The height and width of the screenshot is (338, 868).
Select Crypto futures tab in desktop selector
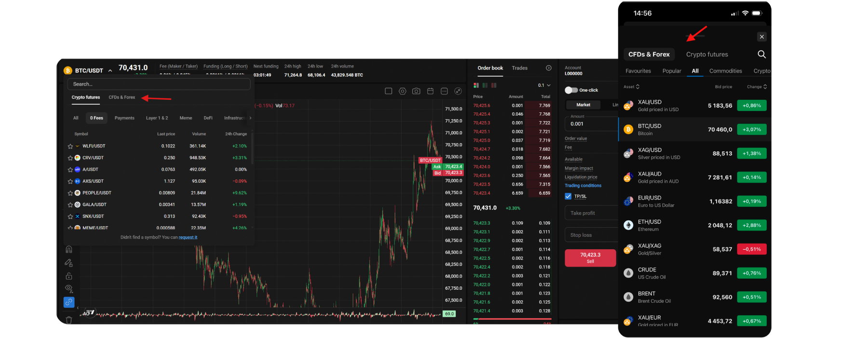point(86,97)
